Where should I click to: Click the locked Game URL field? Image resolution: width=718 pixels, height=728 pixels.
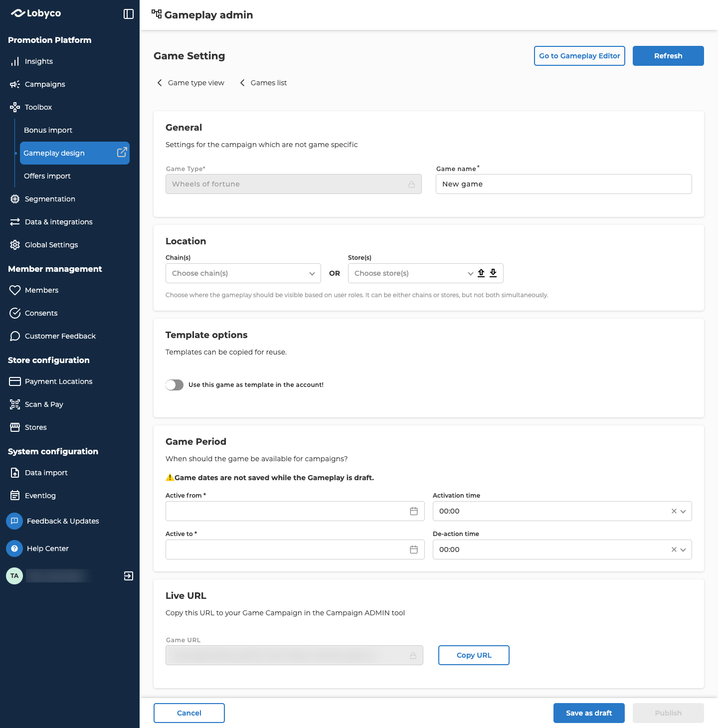pos(294,655)
